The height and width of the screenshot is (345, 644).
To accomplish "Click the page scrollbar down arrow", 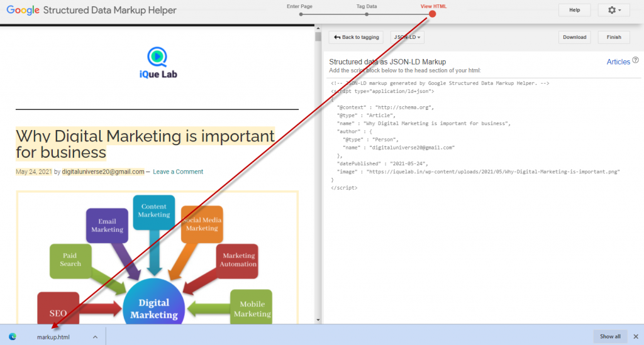I will [318, 320].
